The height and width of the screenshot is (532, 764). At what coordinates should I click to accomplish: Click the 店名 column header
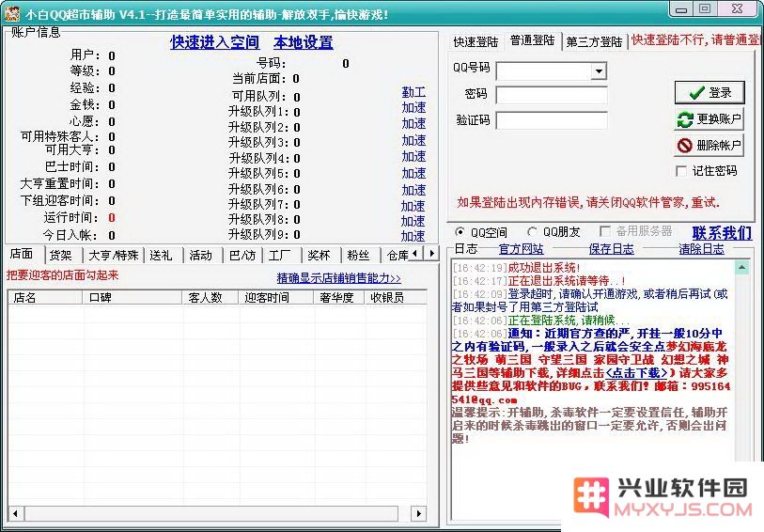point(45,297)
